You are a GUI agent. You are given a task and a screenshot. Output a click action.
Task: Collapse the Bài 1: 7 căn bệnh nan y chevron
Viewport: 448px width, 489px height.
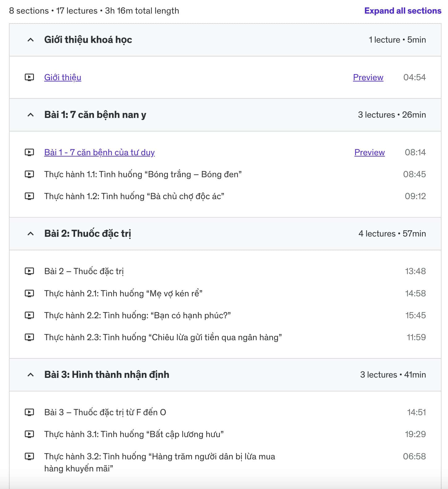point(31,115)
